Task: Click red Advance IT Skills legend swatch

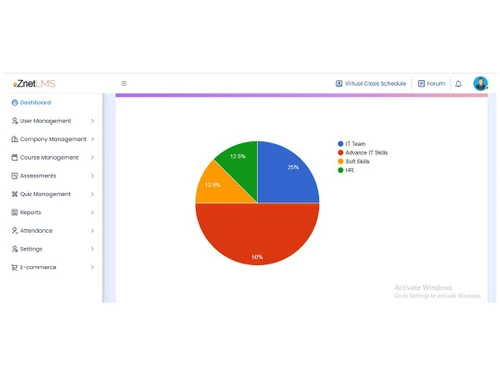Action: click(340, 153)
